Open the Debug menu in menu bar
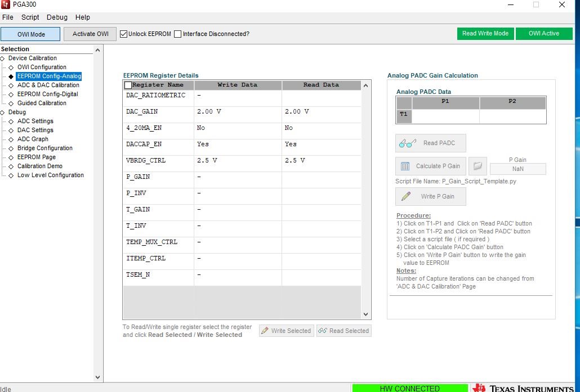Viewport: 580px width, 392px height. tap(57, 17)
